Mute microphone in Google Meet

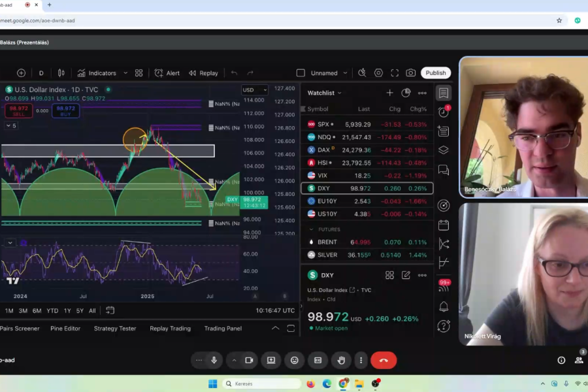pyautogui.click(x=214, y=360)
